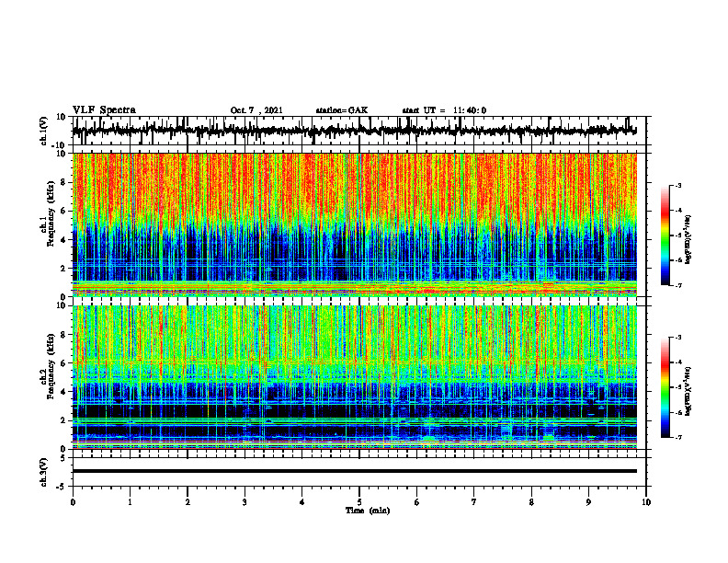Click the "Time (min)" x-axis label
Image resolution: width=728 pixels, height=563 pixels.
[x=368, y=511]
